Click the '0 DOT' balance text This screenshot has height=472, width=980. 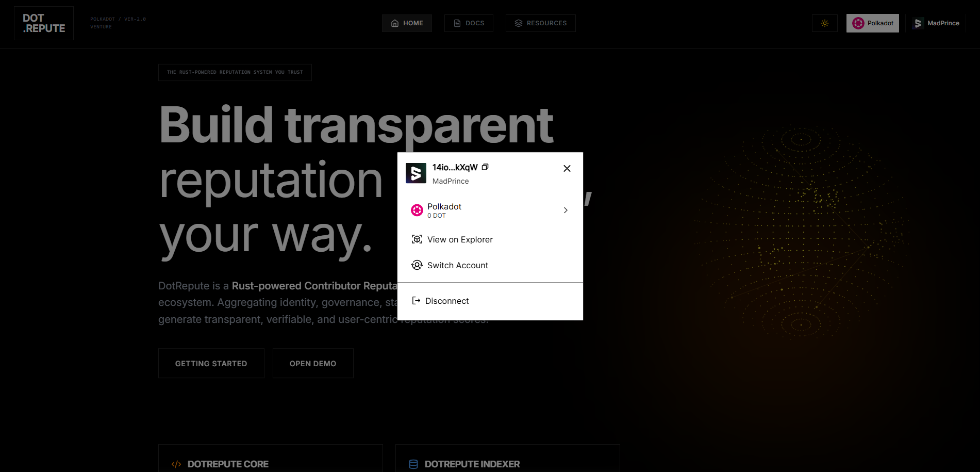coord(437,216)
